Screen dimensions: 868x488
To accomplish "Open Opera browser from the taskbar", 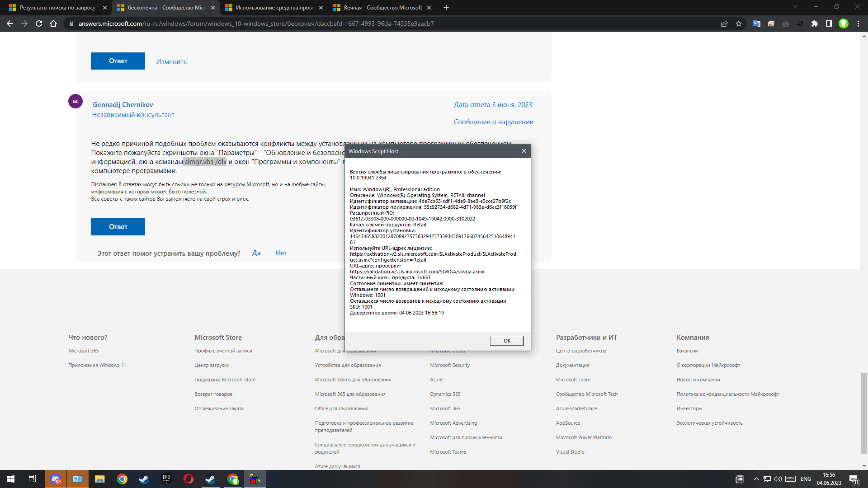I will click(189, 479).
